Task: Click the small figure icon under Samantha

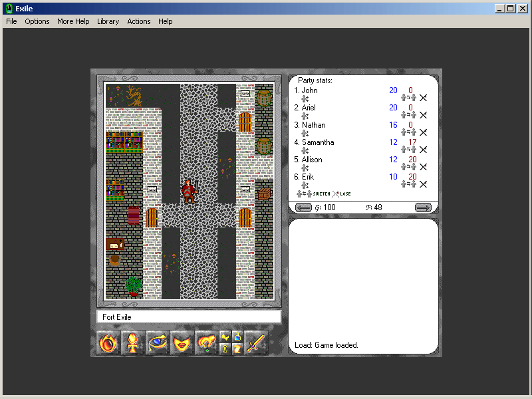Action: 305,151
